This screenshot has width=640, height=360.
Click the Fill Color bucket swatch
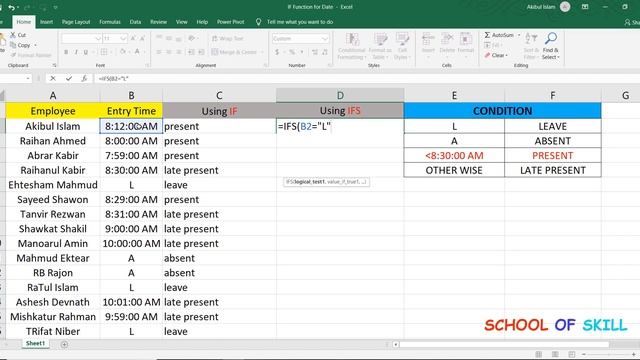click(x=123, y=52)
